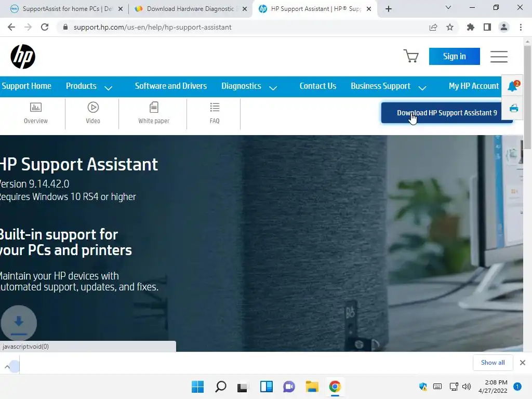Image resolution: width=532 pixels, height=399 pixels.
Task: Switch to Download Hardware Diagnostic tab
Action: (x=190, y=9)
